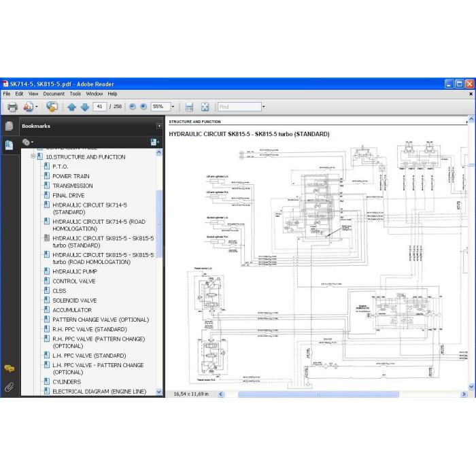Collapse the 10.STRUCTURE AND FUNCTION tree node
The image size is (476, 476).
[33, 156]
